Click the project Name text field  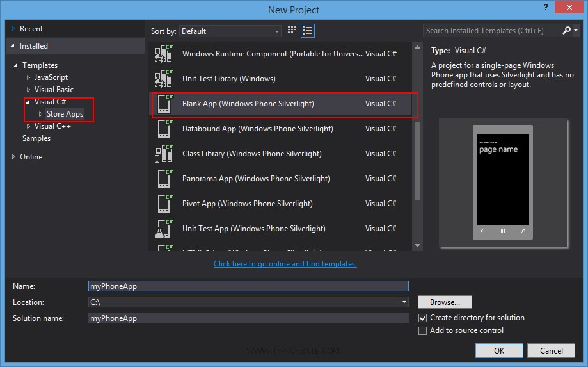(x=248, y=286)
